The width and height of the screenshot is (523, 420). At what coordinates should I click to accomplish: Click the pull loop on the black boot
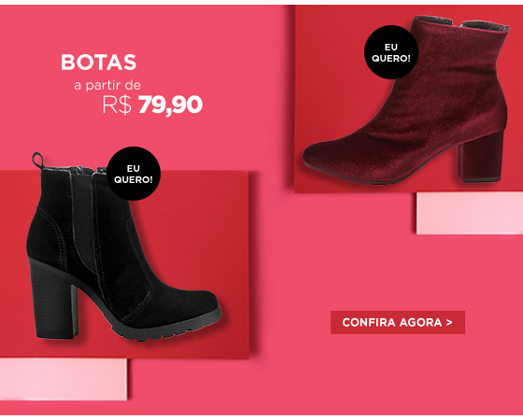(x=37, y=161)
